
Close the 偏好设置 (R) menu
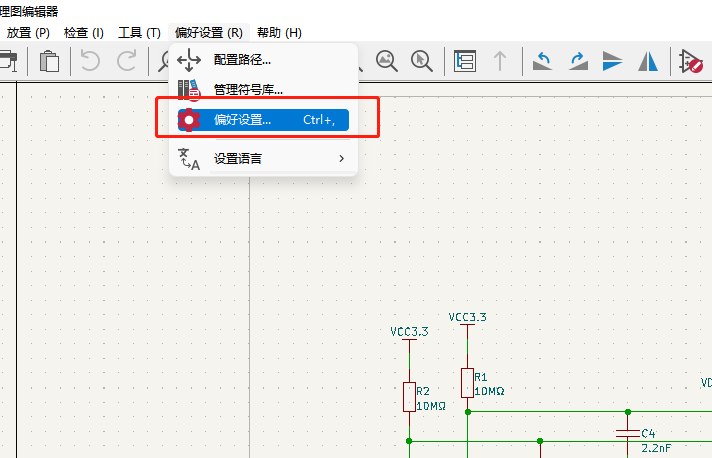[209, 33]
